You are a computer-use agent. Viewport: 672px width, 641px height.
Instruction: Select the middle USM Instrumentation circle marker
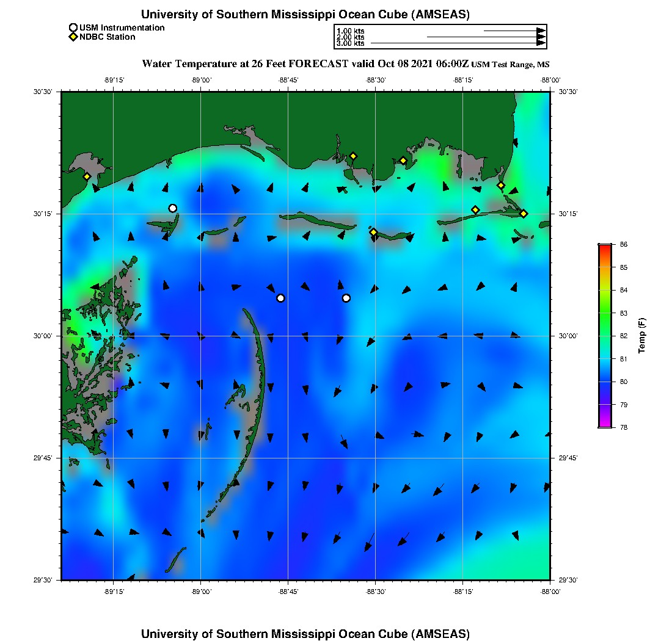click(280, 298)
